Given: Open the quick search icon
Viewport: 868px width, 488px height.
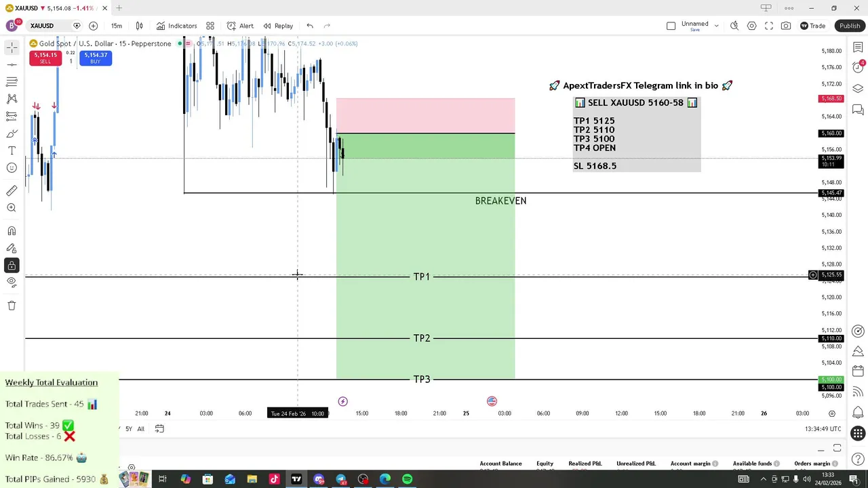Looking at the screenshot, I should point(734,26).
